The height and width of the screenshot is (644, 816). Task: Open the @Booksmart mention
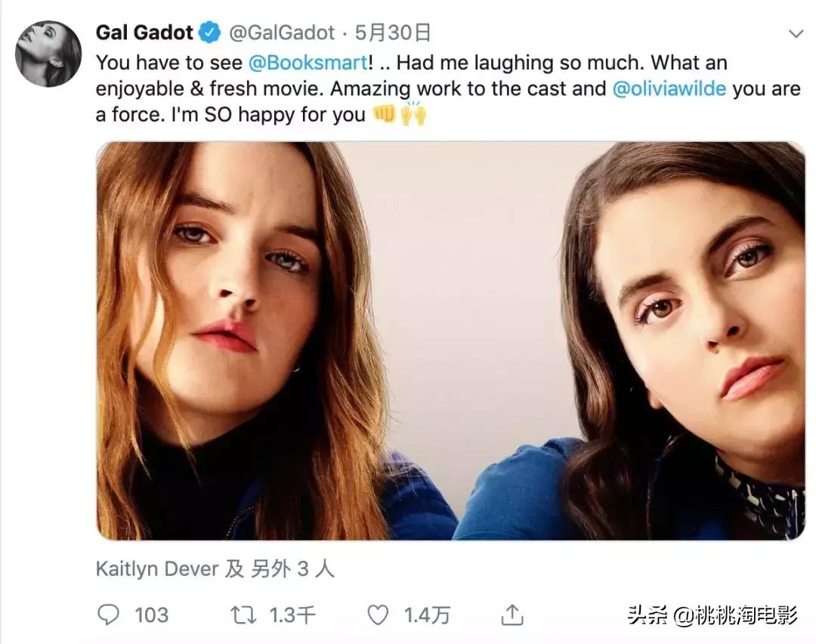pyautogui.click(x=308, y=62)
